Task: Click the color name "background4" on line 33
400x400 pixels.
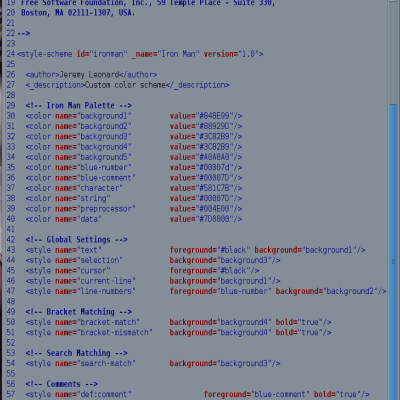Action: (93, 147)
